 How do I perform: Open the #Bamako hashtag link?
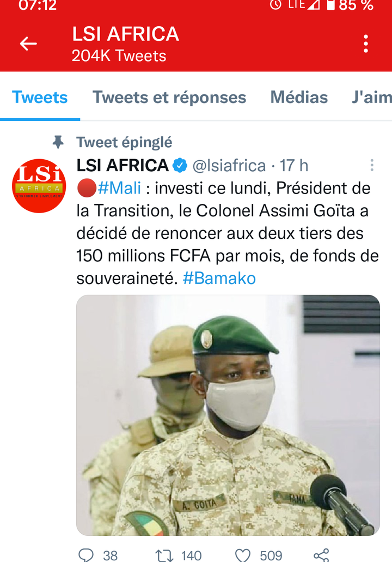tap(219, 279)
